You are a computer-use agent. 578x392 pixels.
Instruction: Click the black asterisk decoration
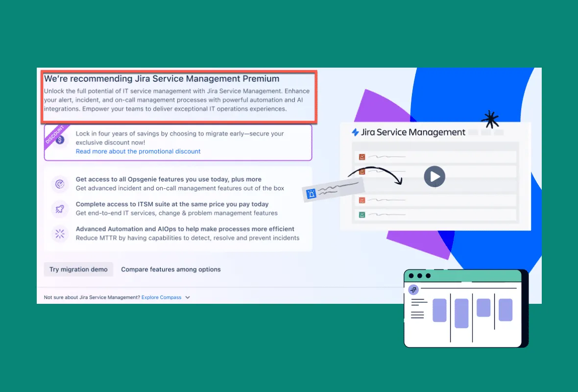(x=489, y=119)
